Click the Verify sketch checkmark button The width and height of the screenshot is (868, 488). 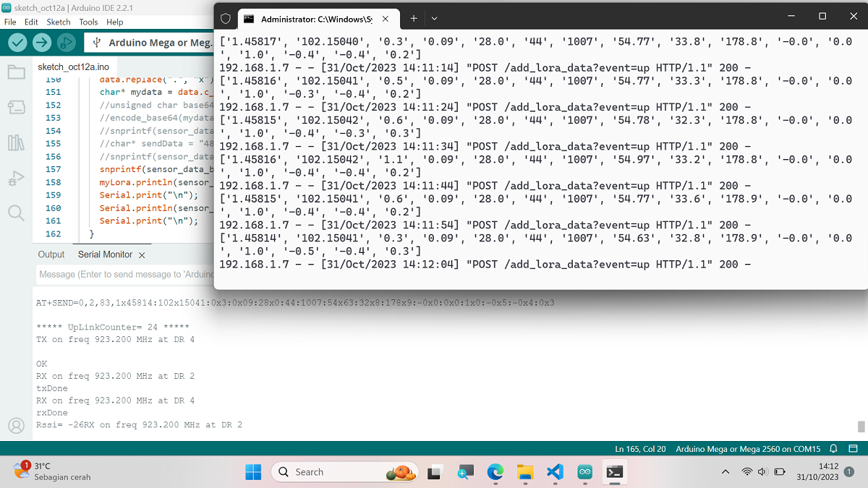coord(17,43)
